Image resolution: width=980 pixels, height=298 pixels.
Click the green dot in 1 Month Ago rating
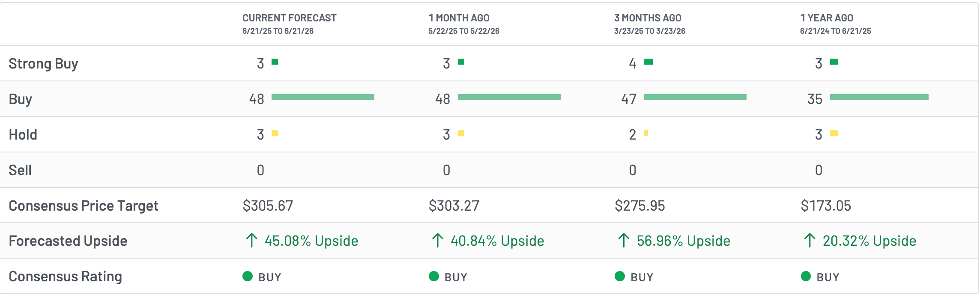pos(434,276)
